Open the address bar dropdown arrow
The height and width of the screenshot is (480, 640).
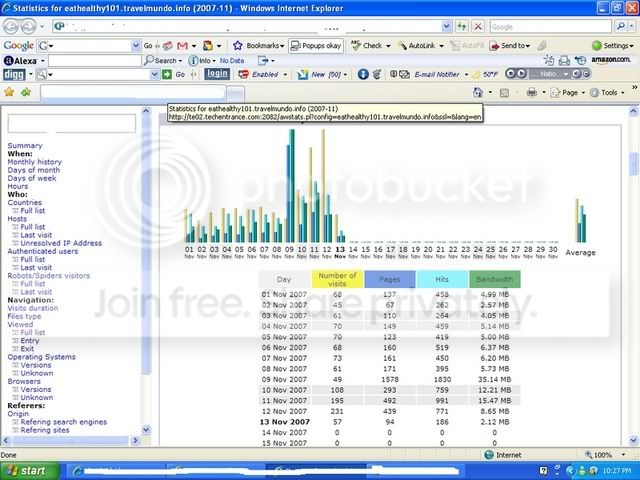click(x=447, y=27)
